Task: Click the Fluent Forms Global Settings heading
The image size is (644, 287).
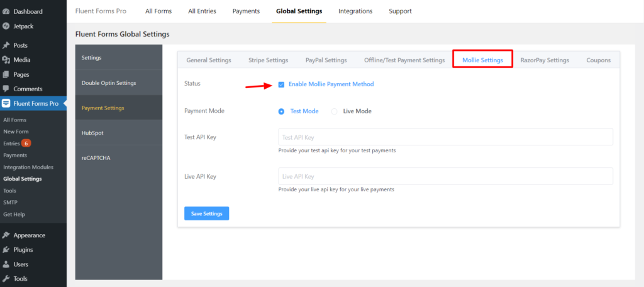Action: click(123, 34)
